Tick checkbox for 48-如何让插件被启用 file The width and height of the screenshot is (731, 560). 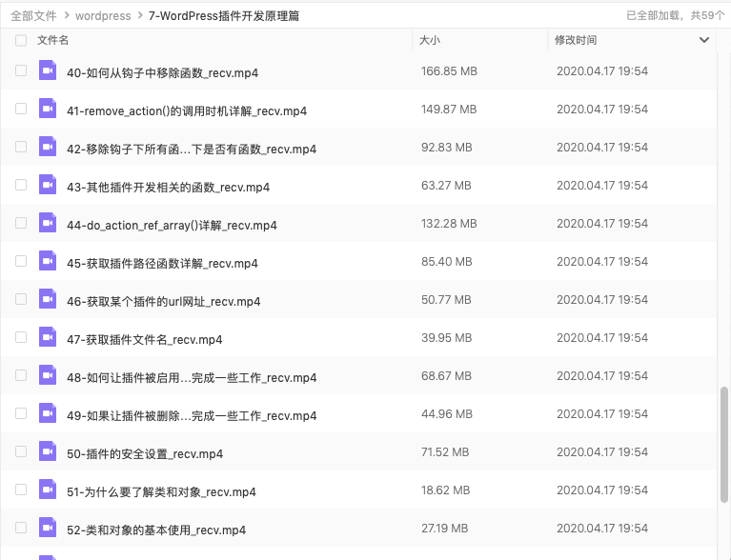(21, 375)
